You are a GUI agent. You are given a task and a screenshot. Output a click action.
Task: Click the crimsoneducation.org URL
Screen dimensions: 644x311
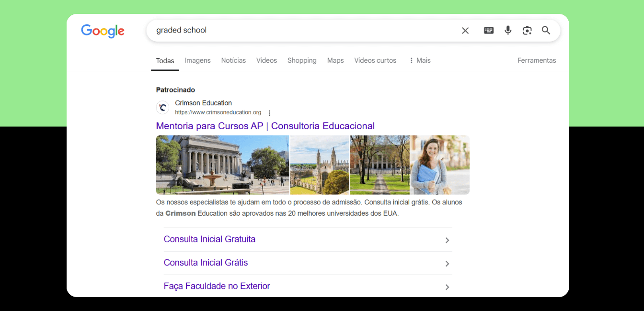coord(218,112)
